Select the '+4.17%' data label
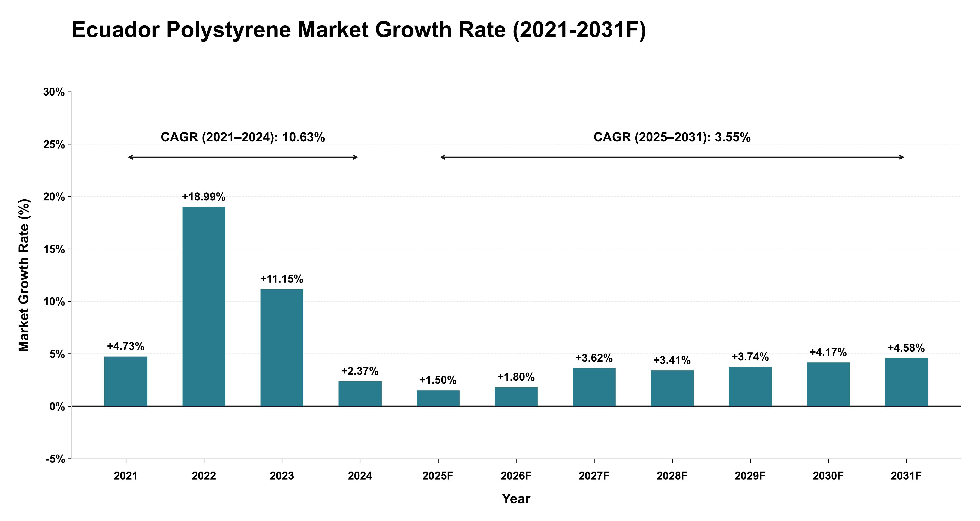 828,353
